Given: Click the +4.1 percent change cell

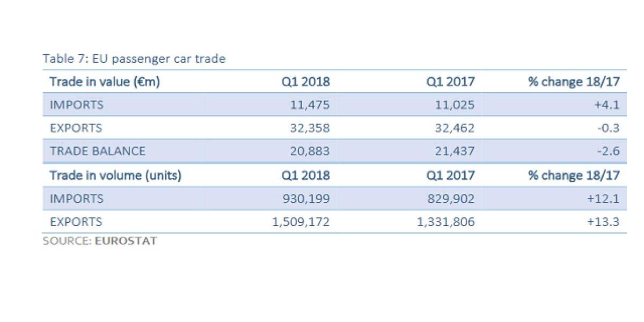Looking at the screenshot, I should tap(607, 105).
